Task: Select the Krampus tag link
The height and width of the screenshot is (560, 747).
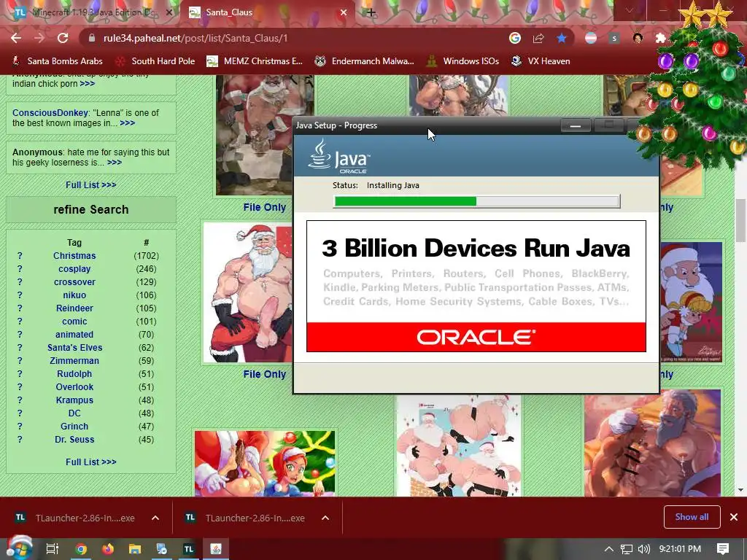Action: pos(74,400)
